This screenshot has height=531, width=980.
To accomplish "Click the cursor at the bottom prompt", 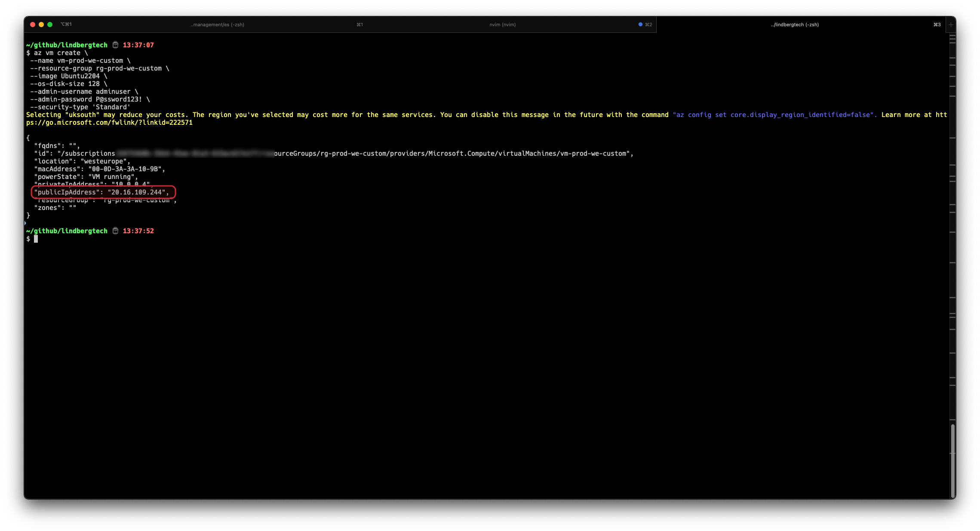I will [x=36, y=239].
